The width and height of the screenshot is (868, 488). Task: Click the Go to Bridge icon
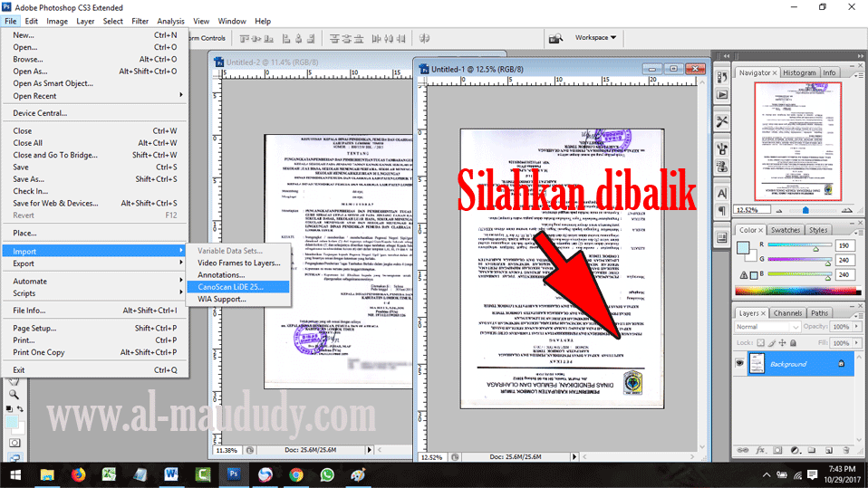(555, 38)
